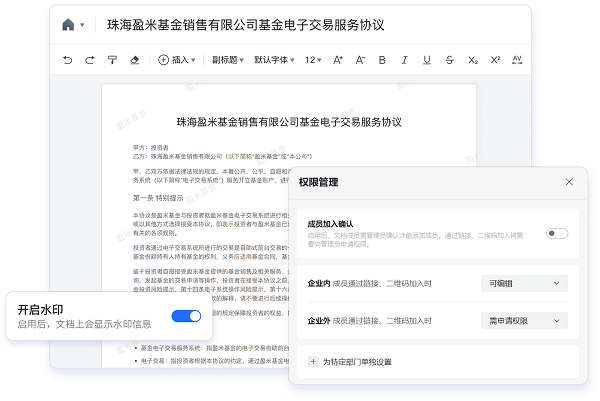Decrease font size with A- icon
Viewport: 600px width, 401px height.
(x=360, y=60)
